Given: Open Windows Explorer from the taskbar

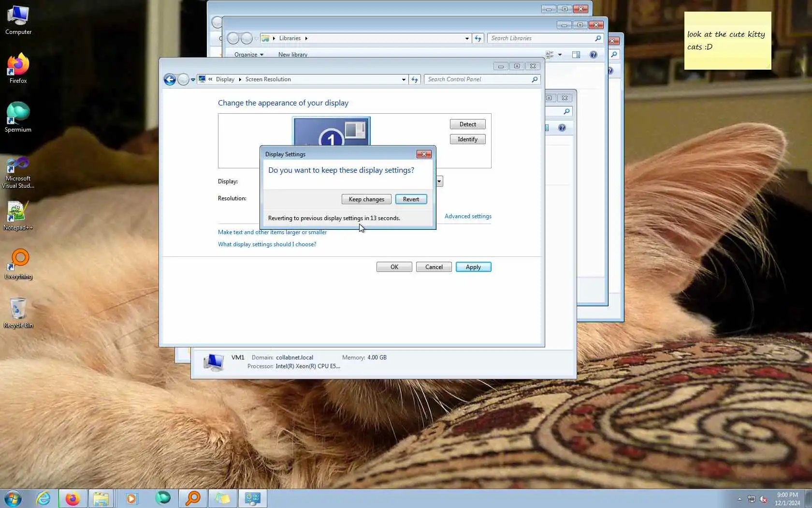Looking at the screenshot, I should point(101,498).
